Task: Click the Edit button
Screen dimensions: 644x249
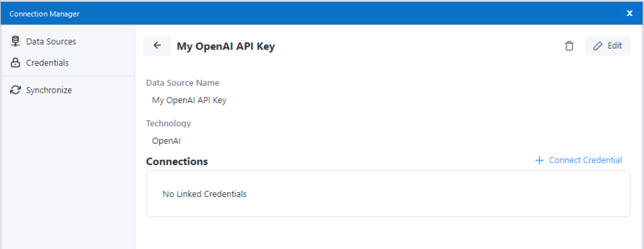Action: (608, 46)
